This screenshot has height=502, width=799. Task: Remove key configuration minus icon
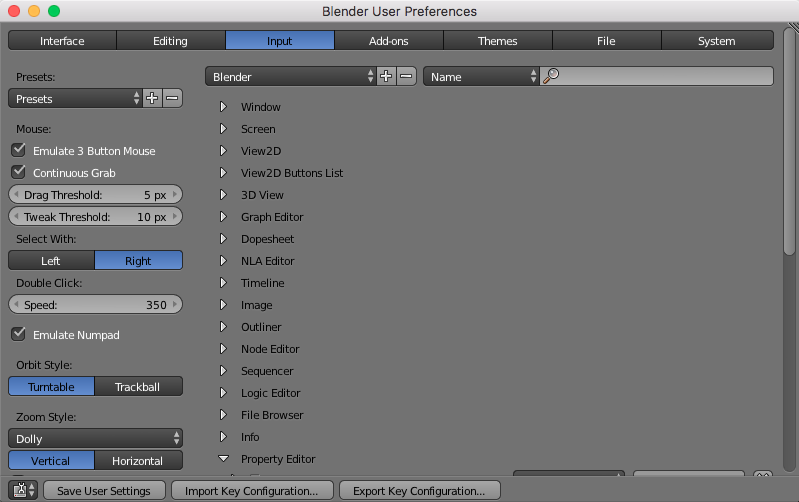point(406,76)
